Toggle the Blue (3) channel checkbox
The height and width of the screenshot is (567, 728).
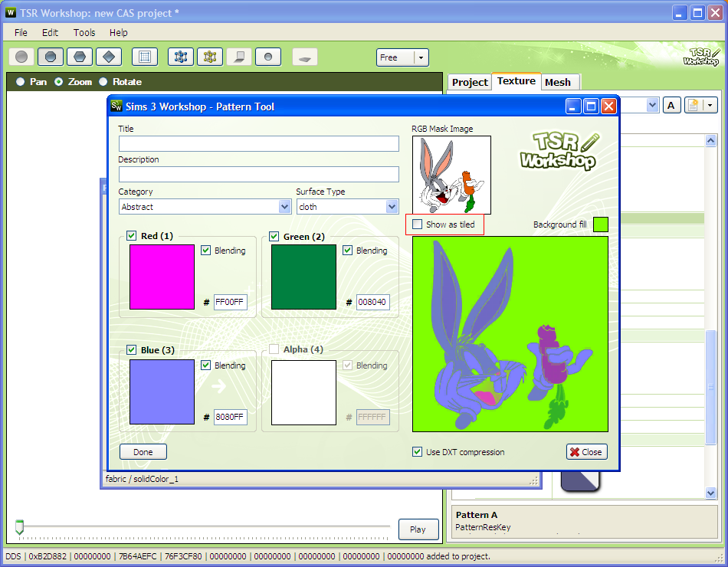click(x=131, y=349)
